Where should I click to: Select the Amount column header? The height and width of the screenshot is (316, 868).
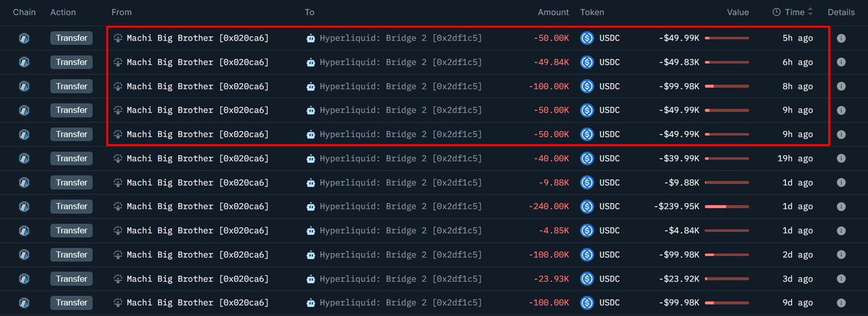[x=553, y=12]
